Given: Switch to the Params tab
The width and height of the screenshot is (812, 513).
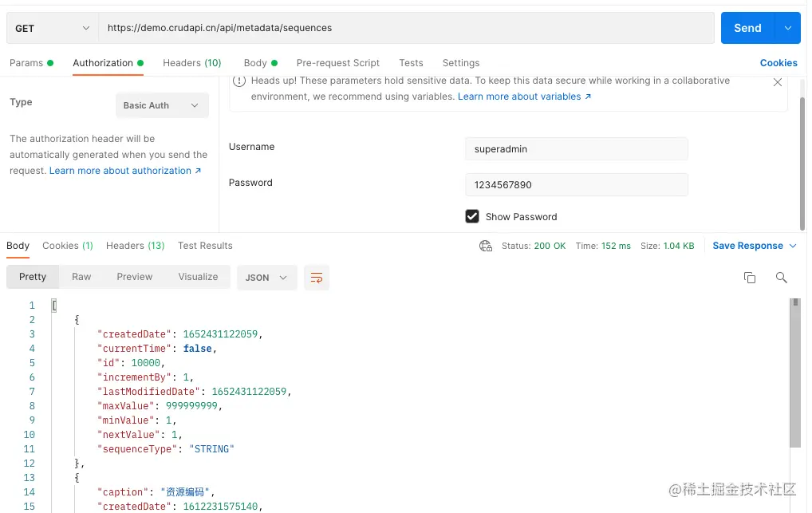Looking at the screenshot, I should 32,63.
